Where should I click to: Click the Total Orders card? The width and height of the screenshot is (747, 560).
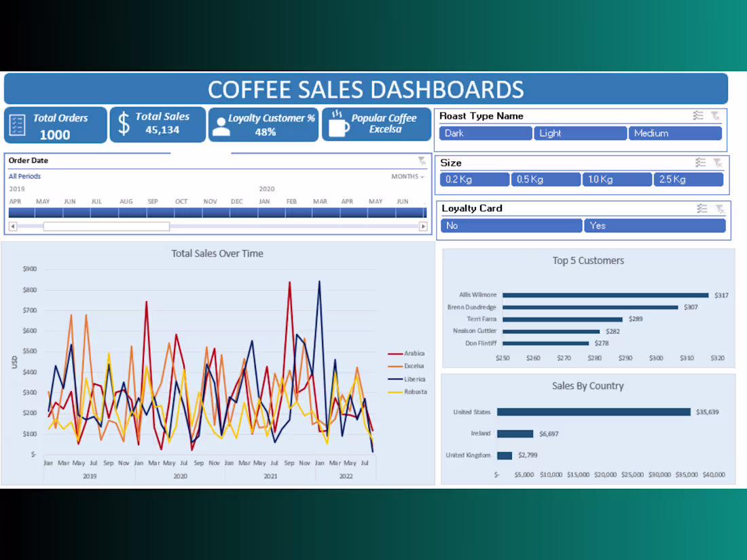[x=56, y=126]
